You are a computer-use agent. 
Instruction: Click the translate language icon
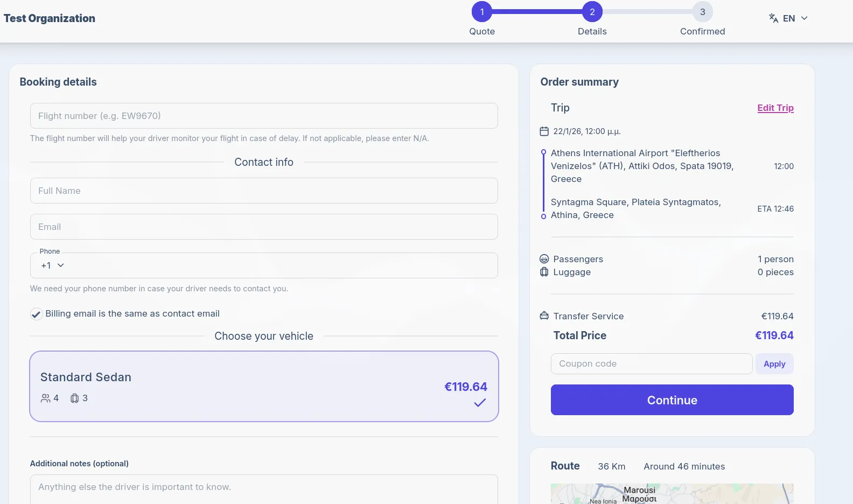click(x=773, y=18)
